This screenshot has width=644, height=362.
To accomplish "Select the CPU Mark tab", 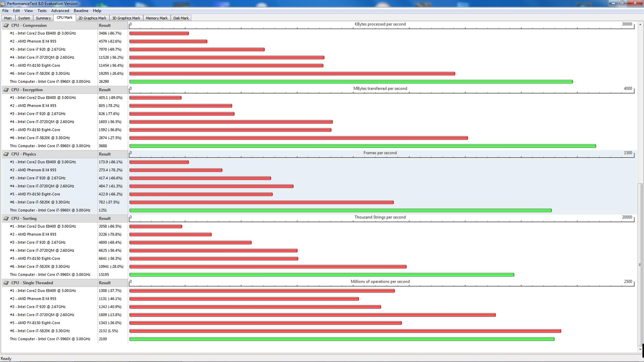I will 64,17.
